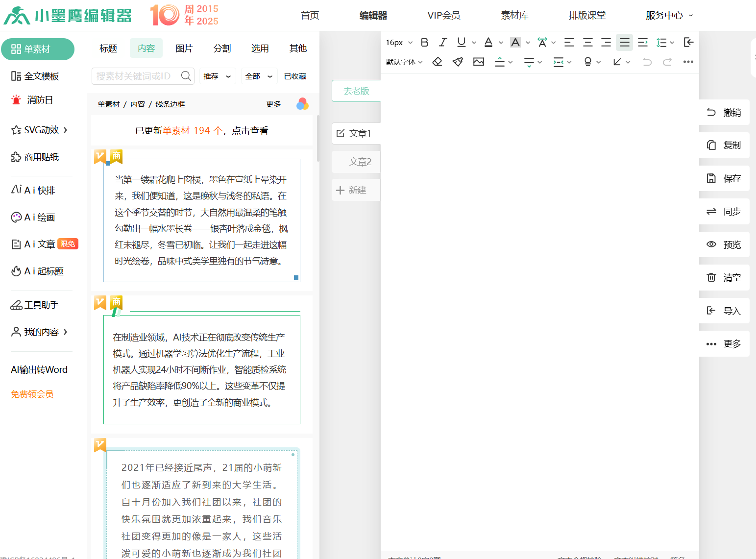756x559 pixels.
Task: Toggle bold formatting in the editor toolbar
Action: pyautogui.click(x=424, y=43)
